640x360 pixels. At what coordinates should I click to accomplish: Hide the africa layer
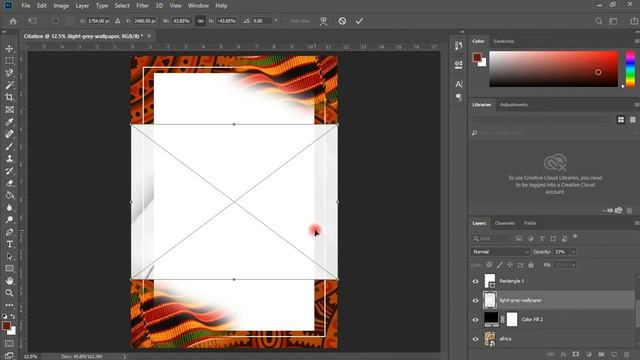(475, 339)
